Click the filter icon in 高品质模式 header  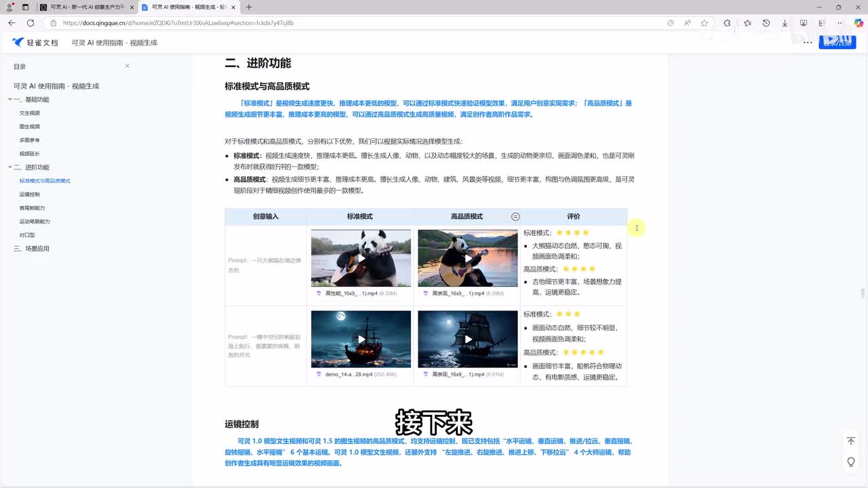(515, 216)
